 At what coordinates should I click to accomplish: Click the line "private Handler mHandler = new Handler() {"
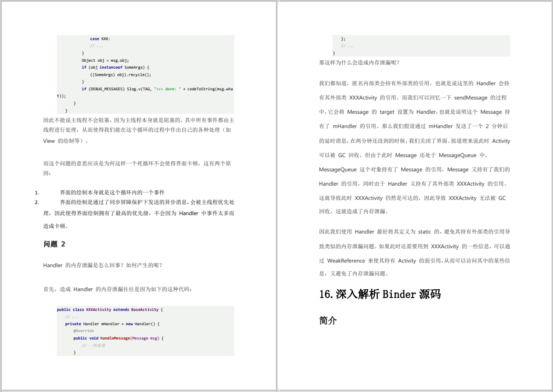(112, 324)
